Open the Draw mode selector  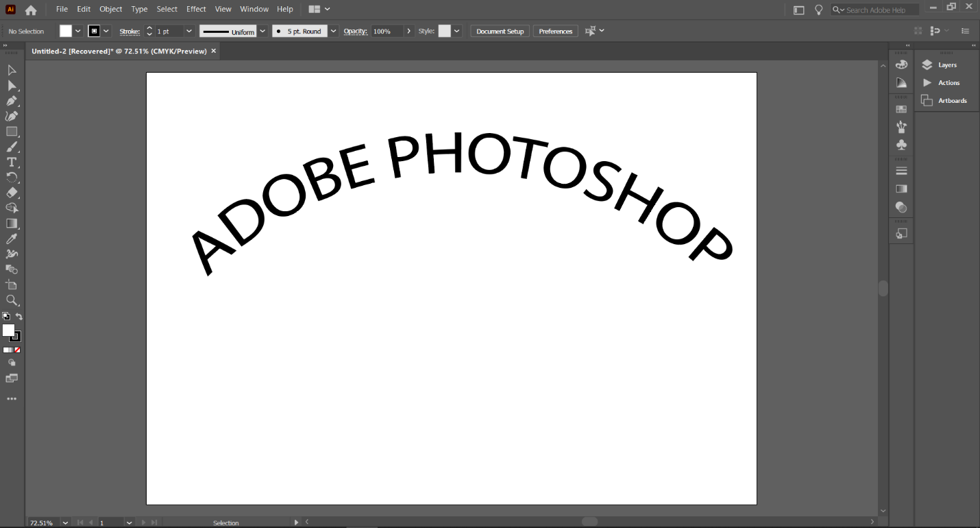tap(12, 363)
